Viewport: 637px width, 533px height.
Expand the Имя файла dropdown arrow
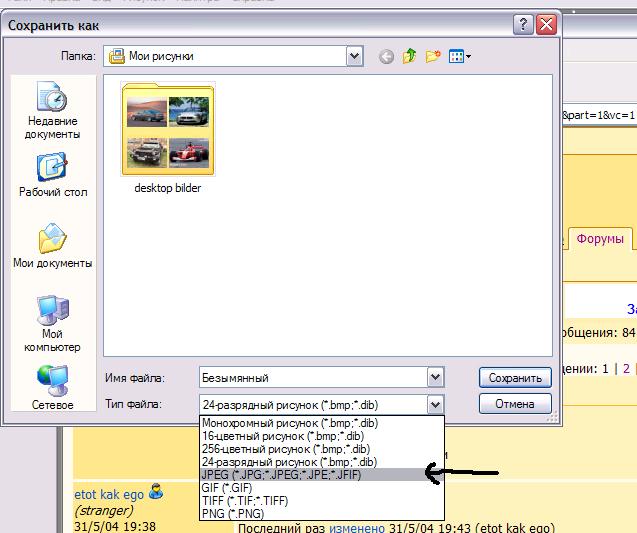coord(435,377)
